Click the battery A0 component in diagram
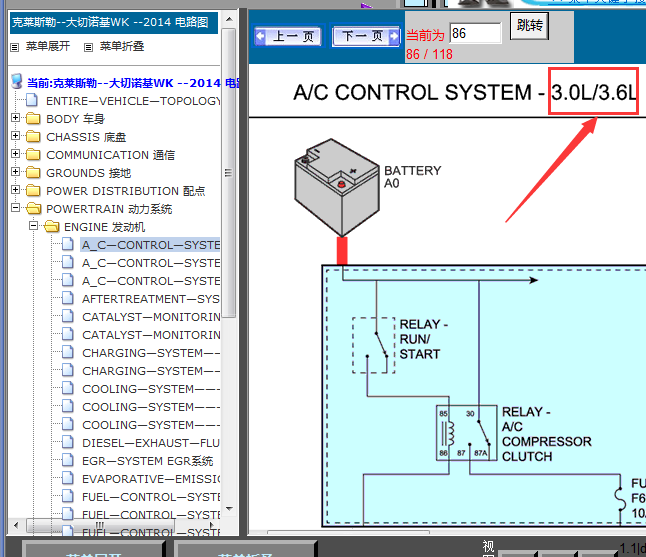 [336, 187]
